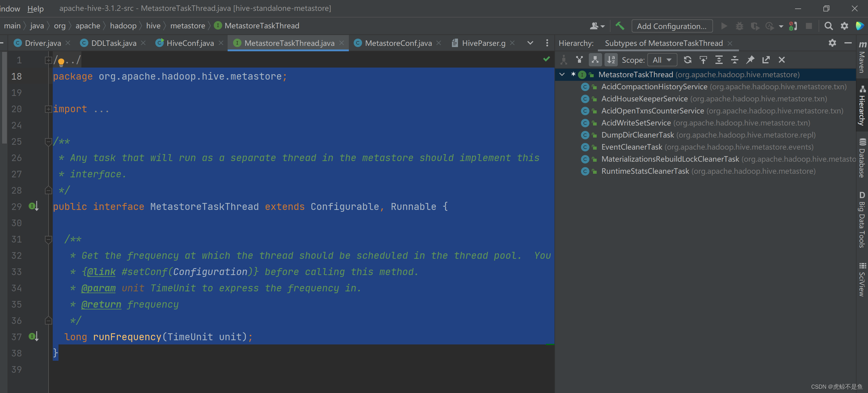Switch to supertypes hierarchy view
The width and height of the screenshot is (868, 393).
(x=579, y=60)
